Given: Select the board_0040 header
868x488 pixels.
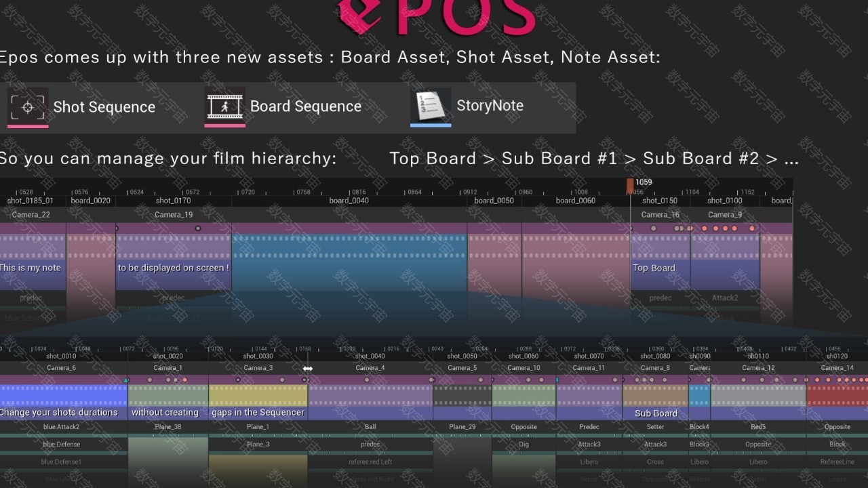Looking at the screenshot, I should (x=349, y=201).
